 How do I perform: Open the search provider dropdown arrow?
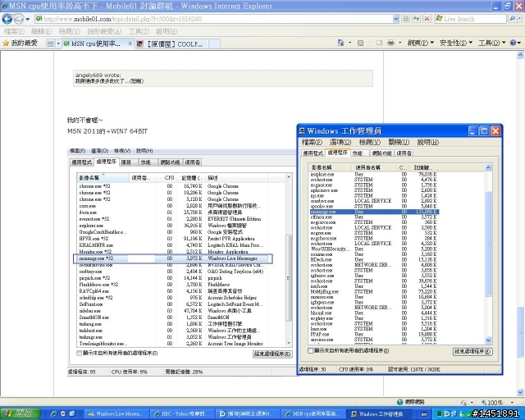point(519,19)
